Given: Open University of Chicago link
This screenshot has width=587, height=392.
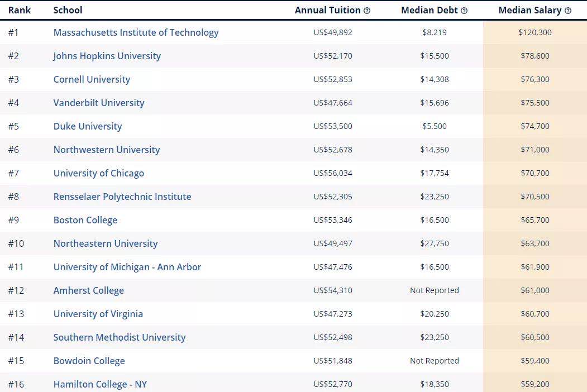Looking at the screenshot, I should [99, 173].
